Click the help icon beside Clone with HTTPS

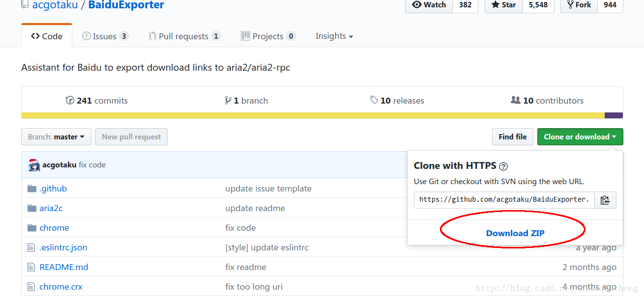pyautogui.click(x=503, y=166)
